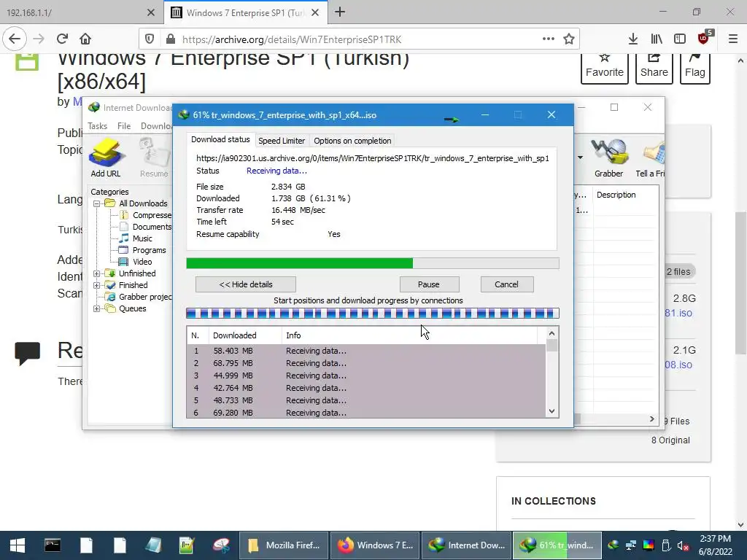Click the Flag button on archive.org
Screen dimensions: 747x560
click(x=695, y=69)
